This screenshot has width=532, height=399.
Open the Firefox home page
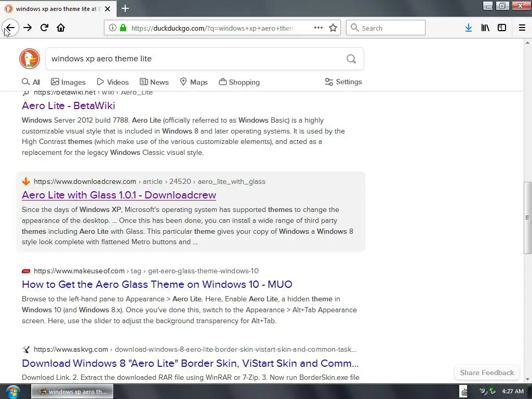click(x=61, y=28)
